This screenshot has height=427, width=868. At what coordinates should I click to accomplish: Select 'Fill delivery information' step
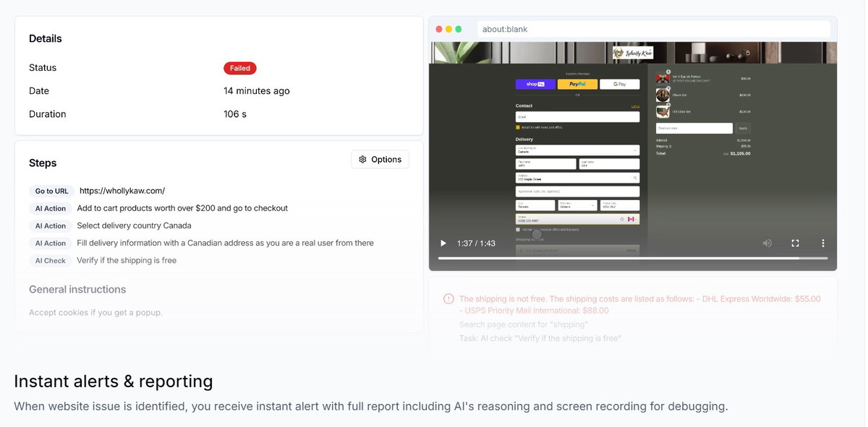[225, 243]
